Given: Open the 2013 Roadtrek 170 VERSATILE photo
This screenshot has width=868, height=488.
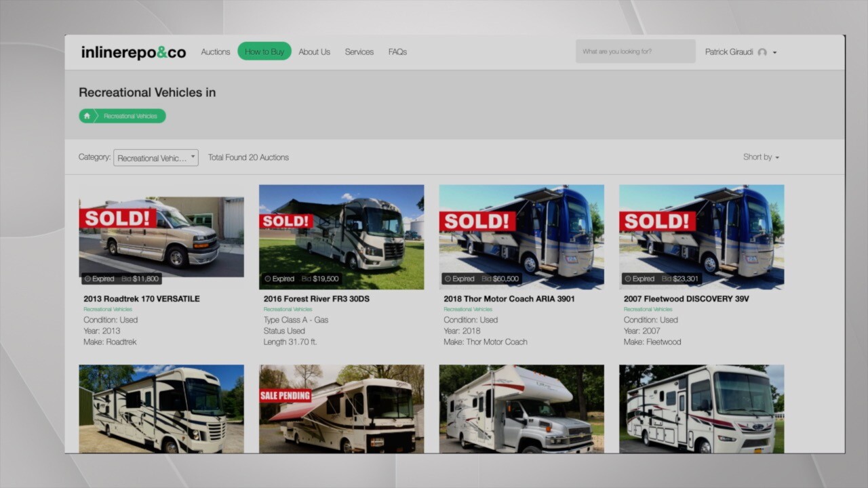Looking at the screenshot, I should 161,237.
